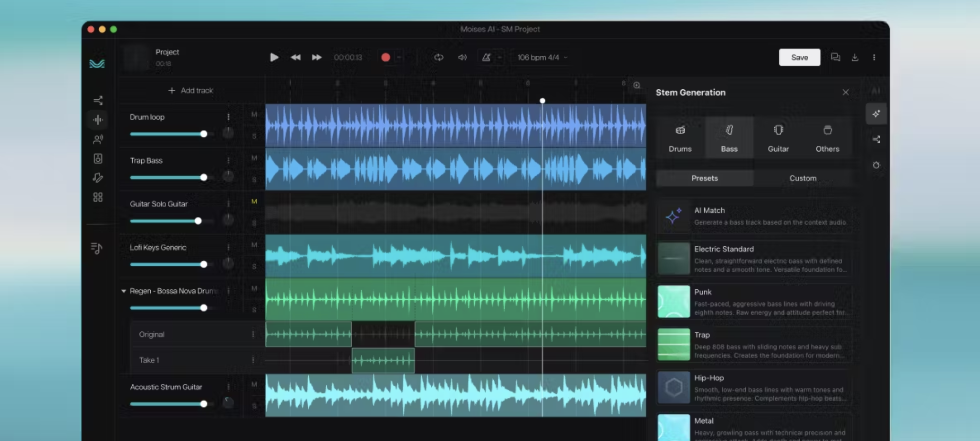Unmute the Guitar Solo Guitar track

tap(254, 201)
